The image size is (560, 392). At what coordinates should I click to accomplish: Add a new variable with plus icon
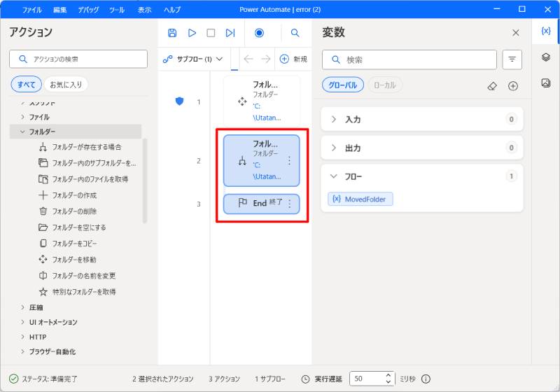pos(513,86)
